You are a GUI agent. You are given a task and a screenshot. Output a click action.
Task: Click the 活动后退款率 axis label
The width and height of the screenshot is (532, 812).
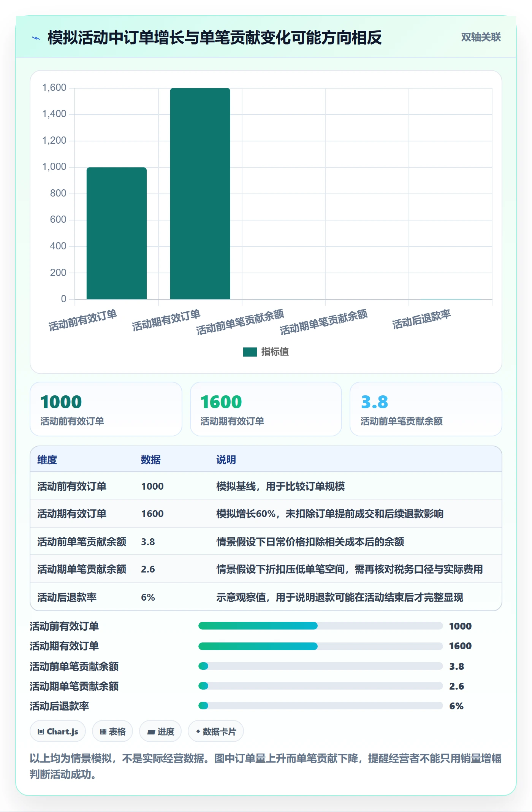(x=421, y=319)
